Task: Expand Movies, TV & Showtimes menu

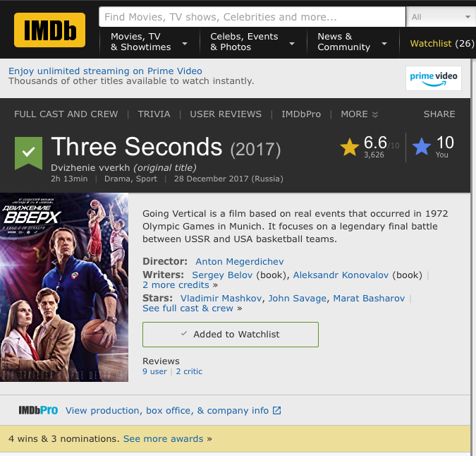Action: click(x=149, y=42)
